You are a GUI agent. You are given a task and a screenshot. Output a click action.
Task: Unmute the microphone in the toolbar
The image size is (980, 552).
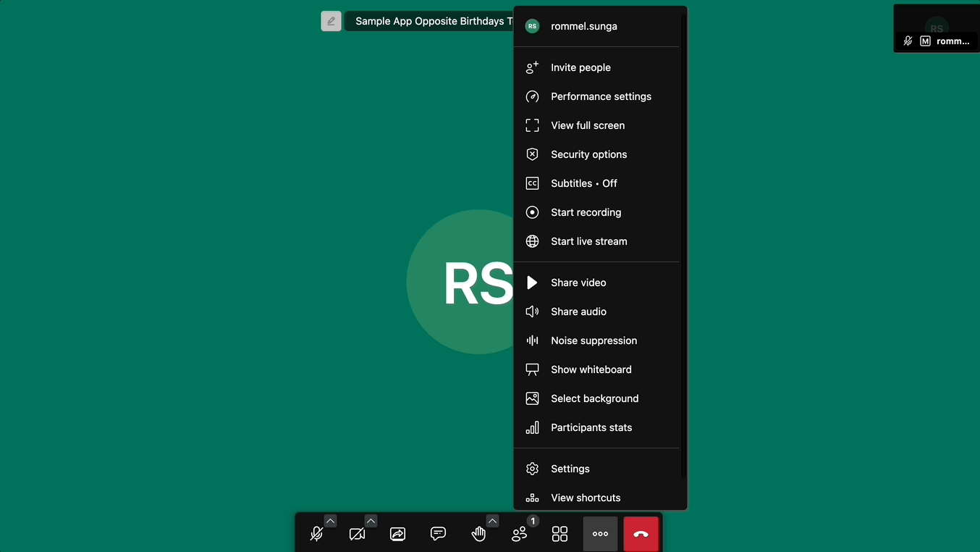(x=316, y=534)
